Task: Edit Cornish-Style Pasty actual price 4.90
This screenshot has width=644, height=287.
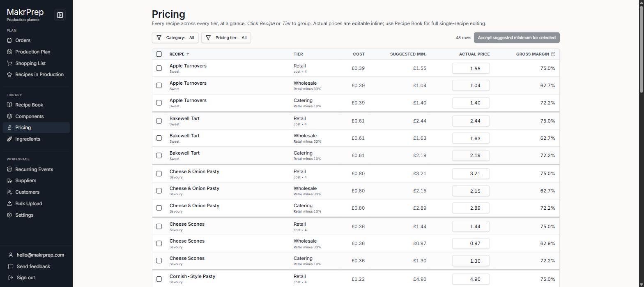Action: [471, 279]
